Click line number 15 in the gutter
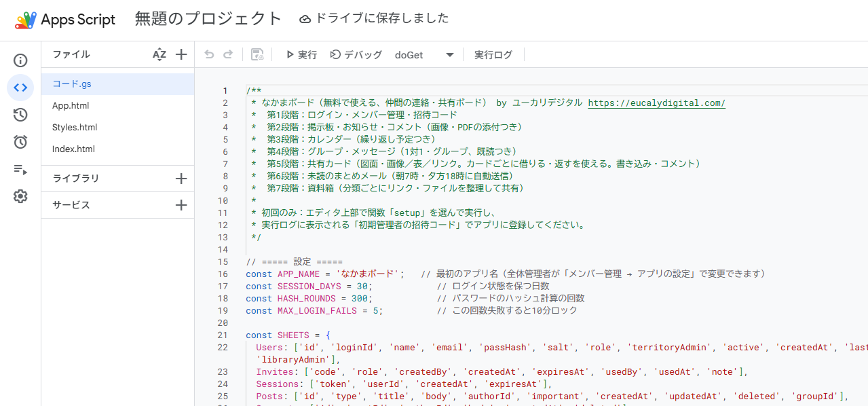 tap(223, 262)
